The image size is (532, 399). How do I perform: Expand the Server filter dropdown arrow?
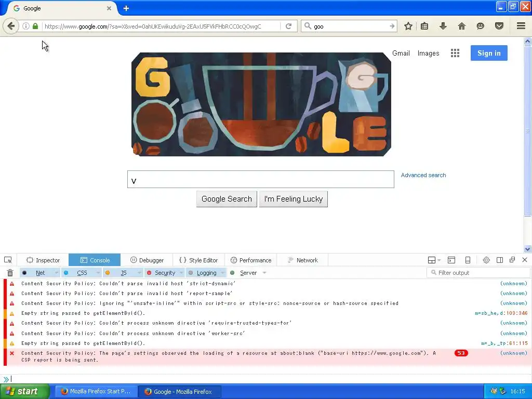[x=264, y=273]
